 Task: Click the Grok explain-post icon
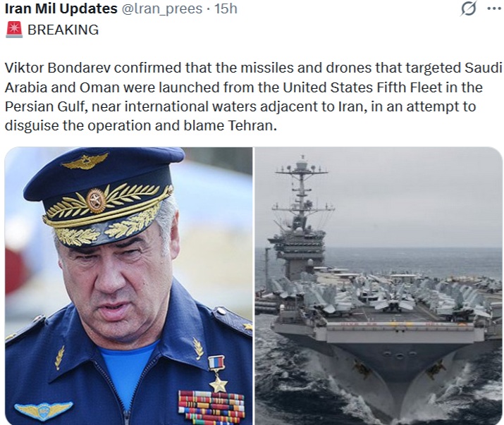point(467,9)
